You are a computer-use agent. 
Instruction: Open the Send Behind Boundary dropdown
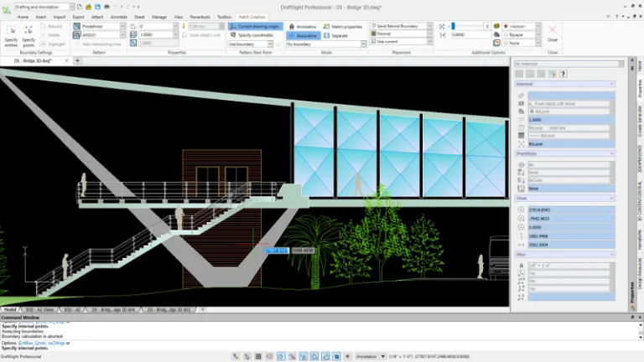pyautogui.click(x=429, y=26)
